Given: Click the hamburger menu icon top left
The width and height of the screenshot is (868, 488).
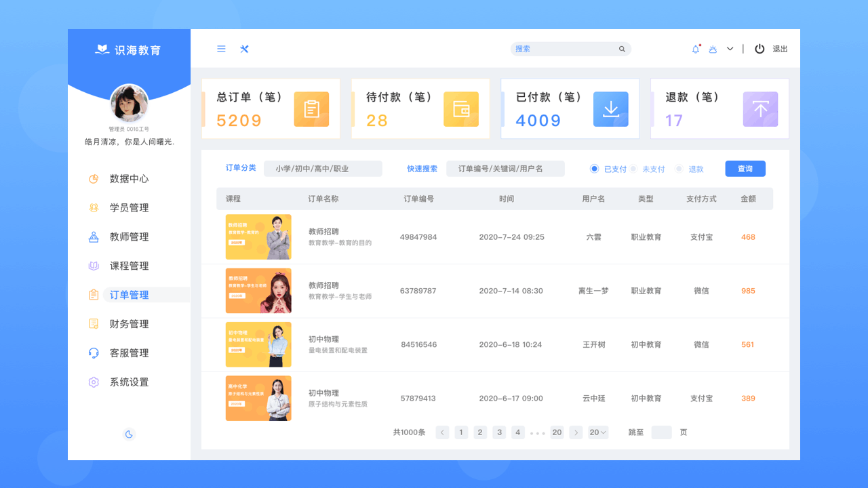Looking at the screenshot, I should (220, 48).
